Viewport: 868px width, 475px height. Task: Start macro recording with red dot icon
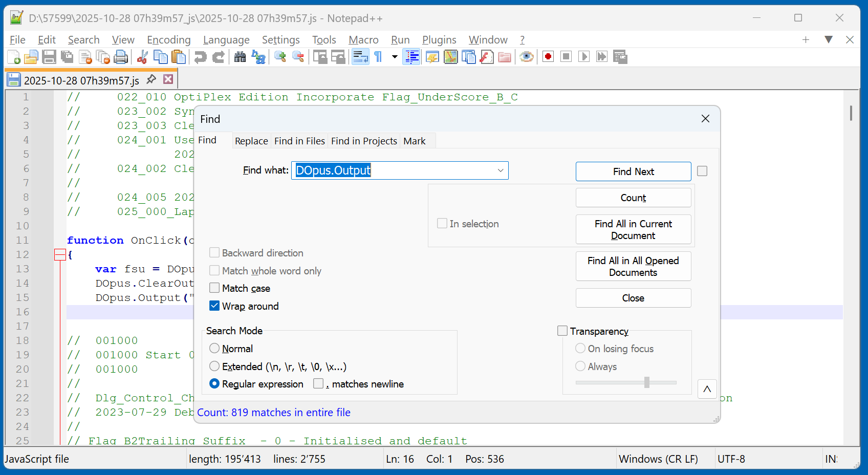[x=548, y=57]
